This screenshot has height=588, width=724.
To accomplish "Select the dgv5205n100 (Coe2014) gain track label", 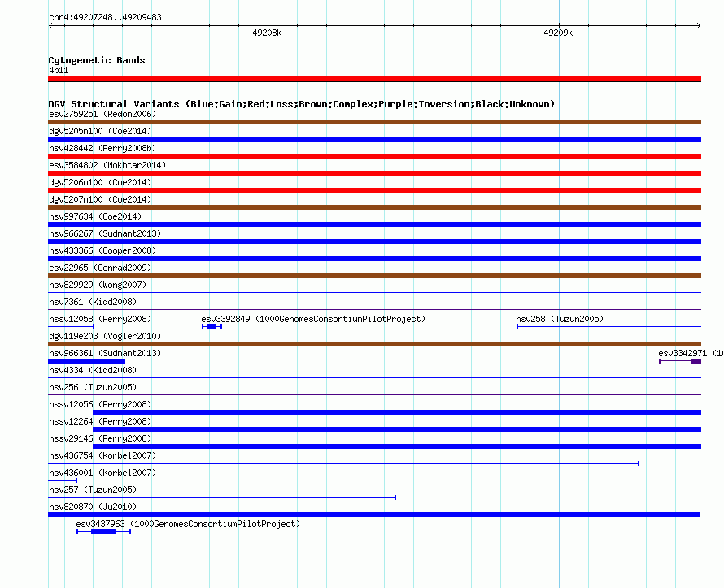I will 100,131.
